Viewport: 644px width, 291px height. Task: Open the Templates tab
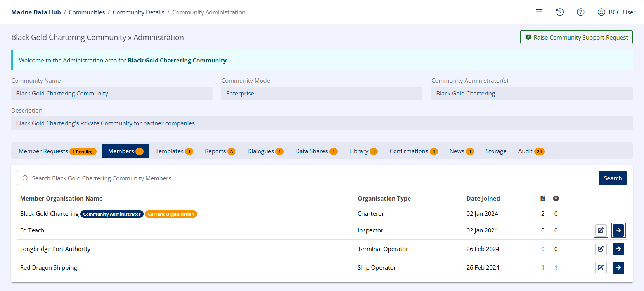[174, 151]
